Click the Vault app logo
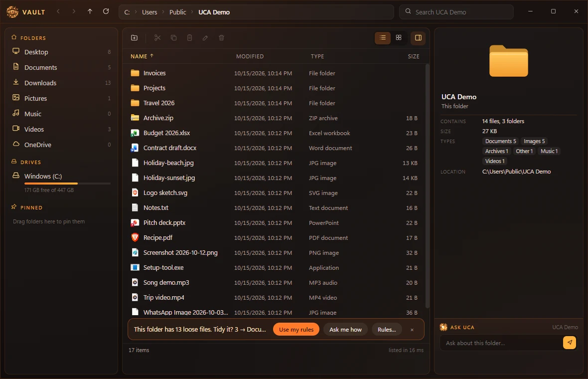 point(12,12)
